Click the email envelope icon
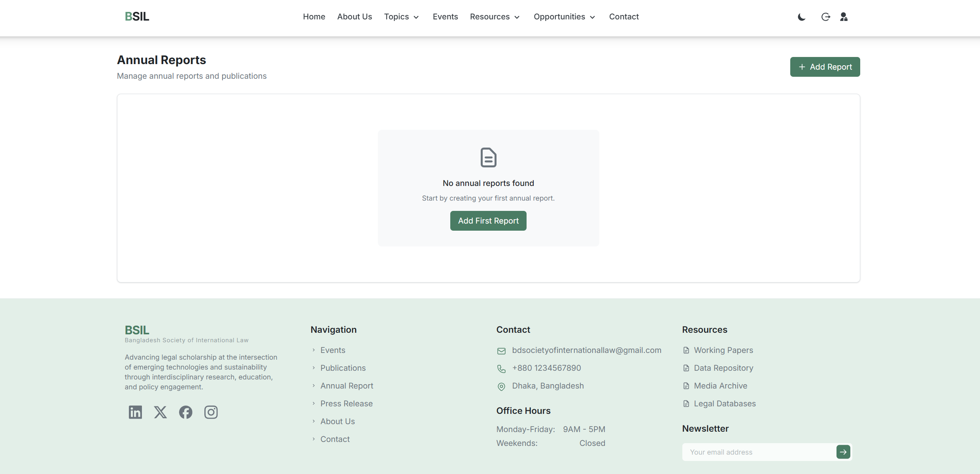The height and width of the screenshot is (474, 980). pyautogui.click(x=501, y=351)
